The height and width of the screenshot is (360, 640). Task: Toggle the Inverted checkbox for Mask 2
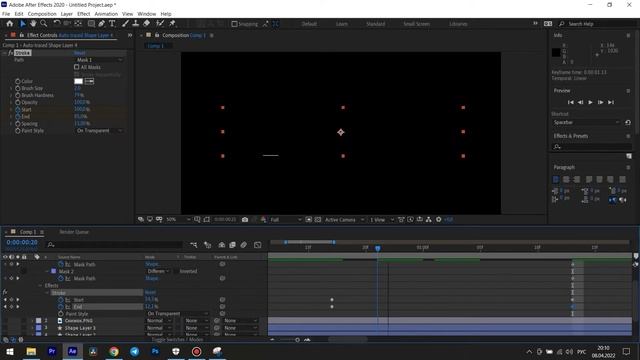coord(176,271)
